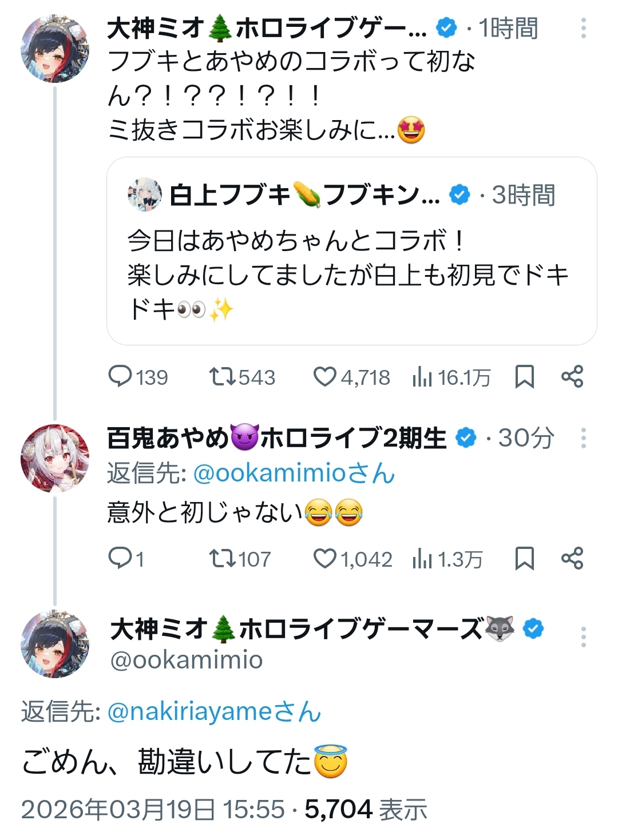Open the @nakiriayame mention link
The image size is (618, 840).
pyautogui.click(x=189, y=712)
